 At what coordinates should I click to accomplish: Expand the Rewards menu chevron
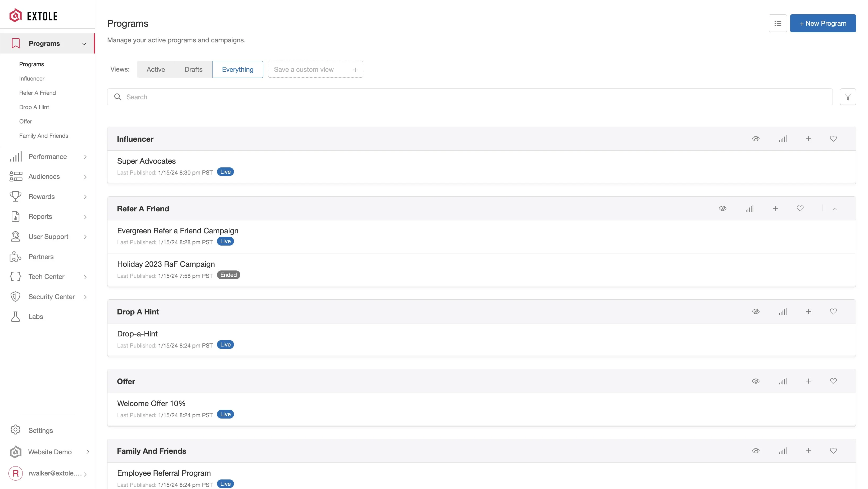[x=85, y=197]
